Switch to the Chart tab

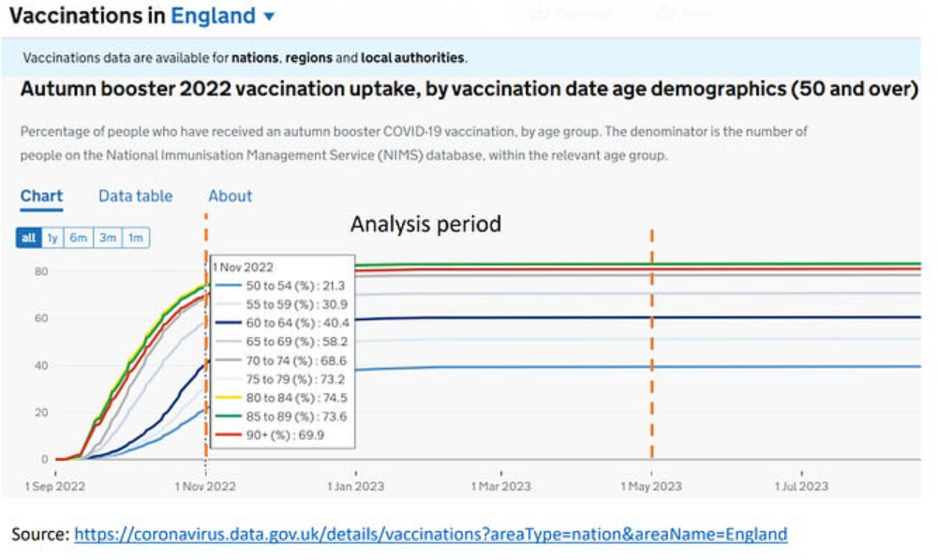pyautogui.click(x=41, y=196)
